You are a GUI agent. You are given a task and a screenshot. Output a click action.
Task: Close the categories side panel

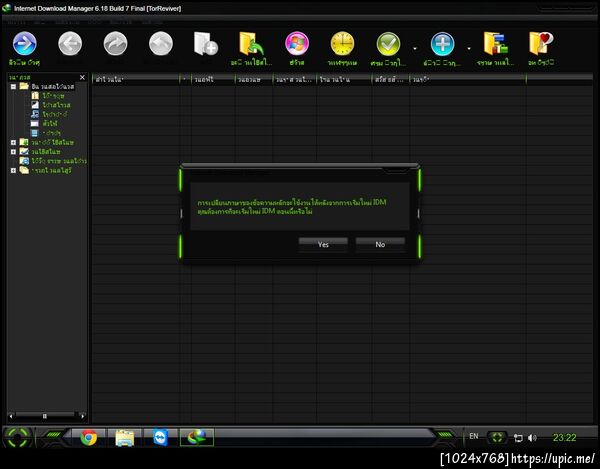pyautogui.click(x=82, y=77)
